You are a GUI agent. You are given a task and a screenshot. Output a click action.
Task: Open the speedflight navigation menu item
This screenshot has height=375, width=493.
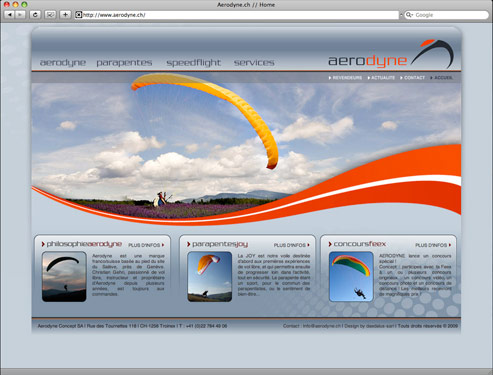pyautogui.click(x=194, y=62)
